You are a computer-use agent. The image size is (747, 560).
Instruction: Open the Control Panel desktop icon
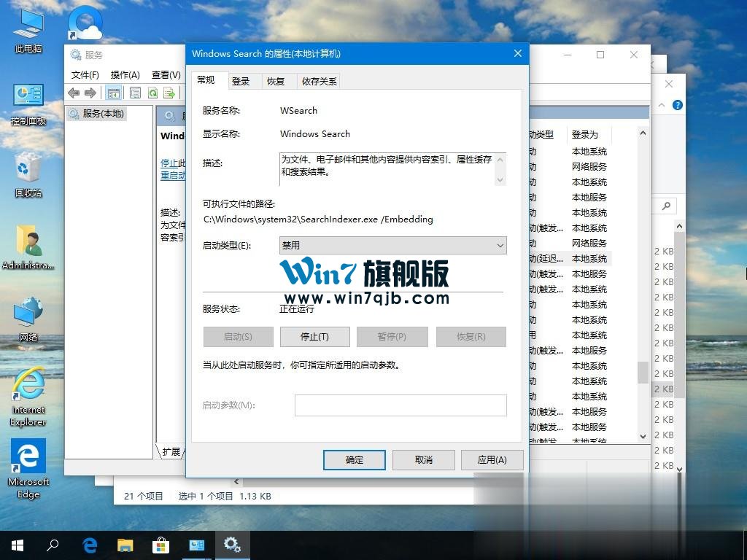tap(28, 104)
